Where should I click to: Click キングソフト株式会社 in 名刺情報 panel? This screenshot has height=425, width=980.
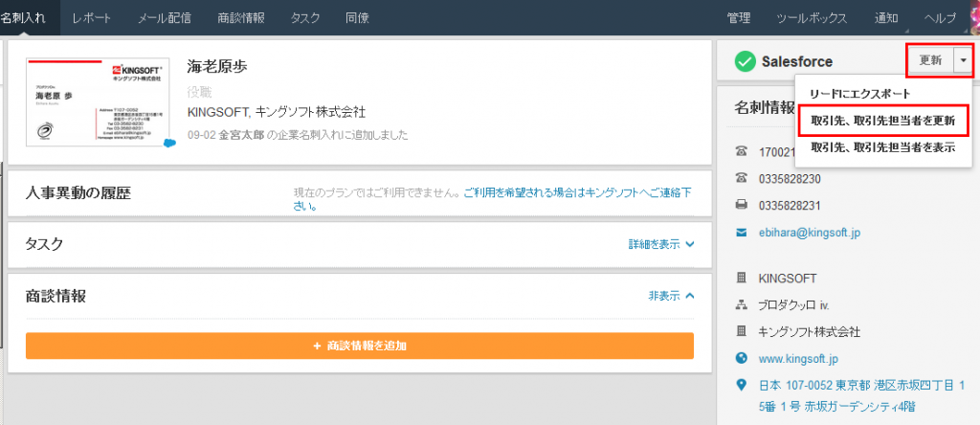tap(809, 331)
